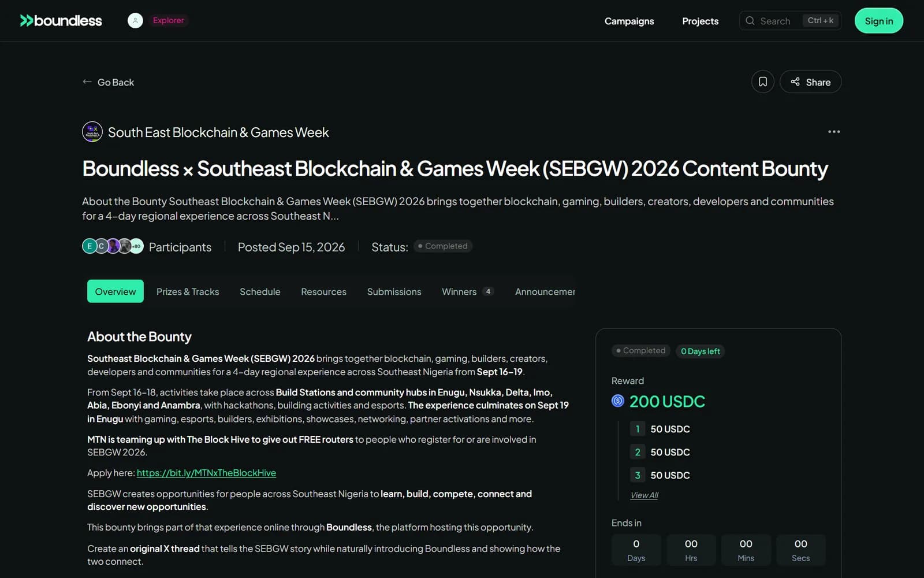Image resolution: width=924 pixels, height=578 pixels.
Task: Open the South East Blockchain & Games Week organizer name
Action: pyautogui.click(x=218, y=132)
